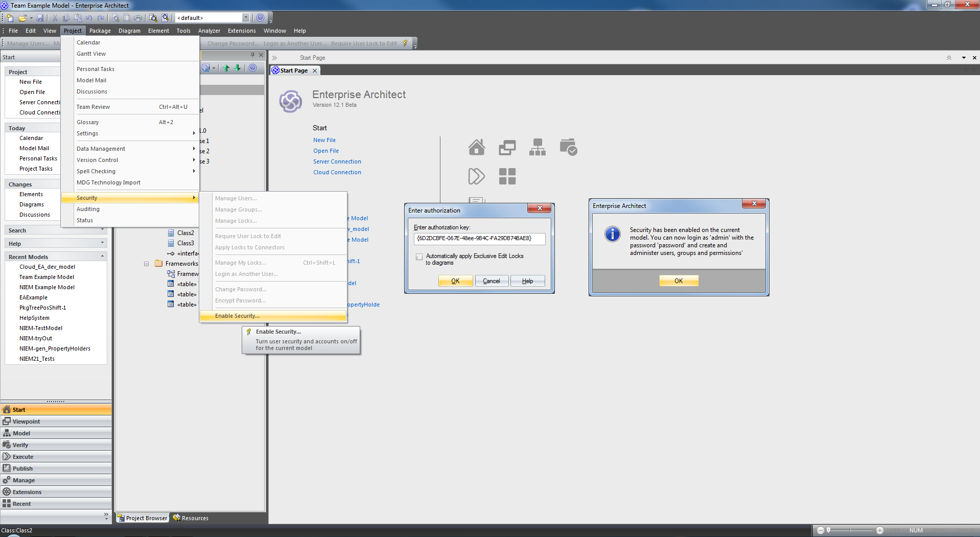Click the home icon on Start Page
This screenshot has width=980, height=537.
pos(476,147)
